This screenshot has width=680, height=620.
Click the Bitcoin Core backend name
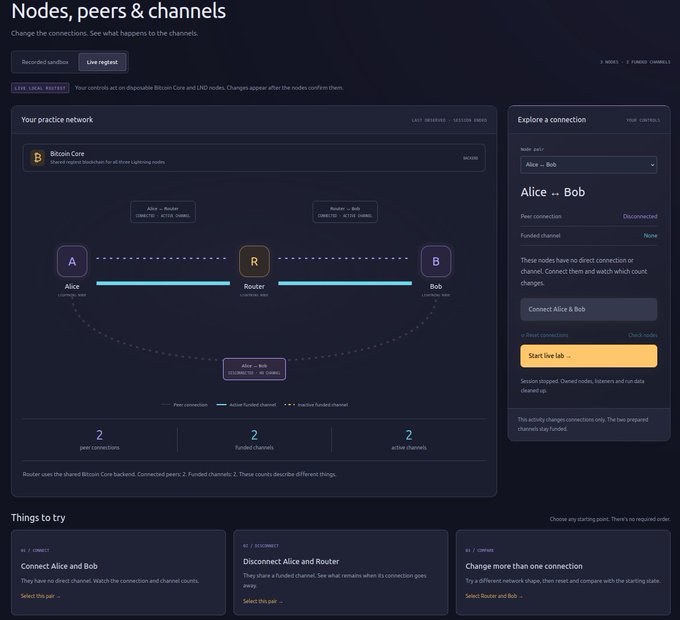click(x=67, y=153)
